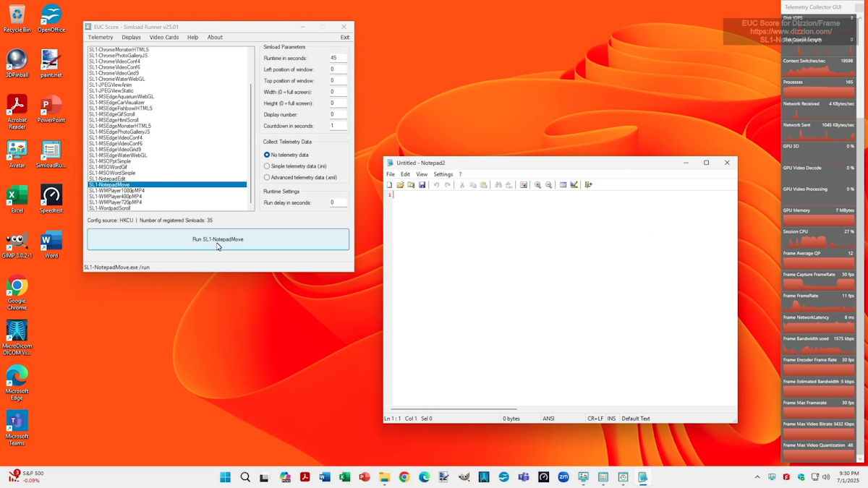Click Exit in the Simload Runner menu bar
The height and width of the screenshot is (488, 868).
pyautogui.click(x=345, y=38)
